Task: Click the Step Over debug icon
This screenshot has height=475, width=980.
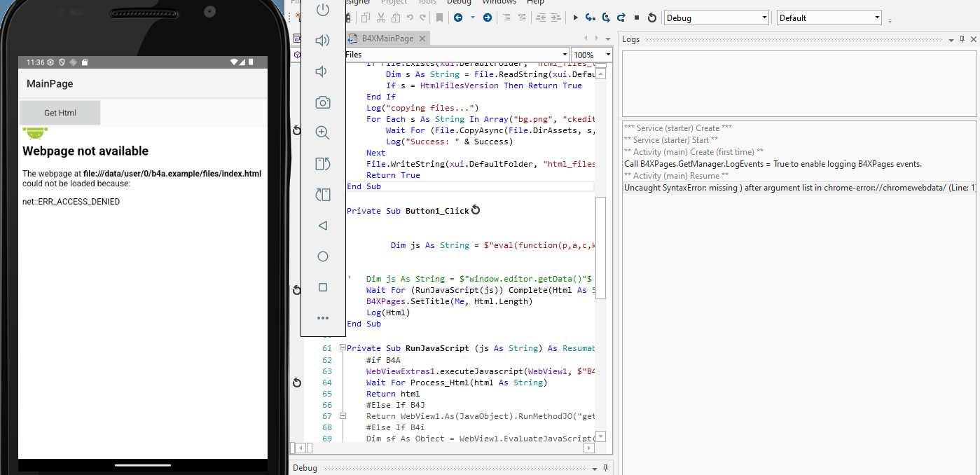Action: pyautogui.click(x=606, y=18)
